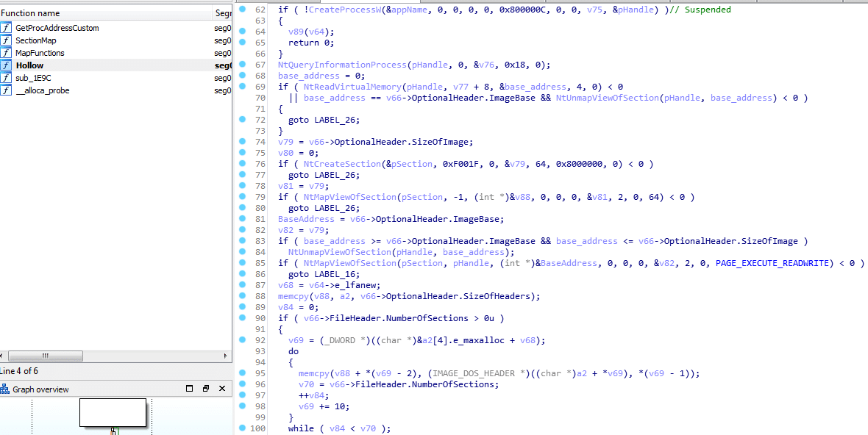Click the function icon beside sub_1E9C
This screenshot has width=868, height=435.
[6, 78]
